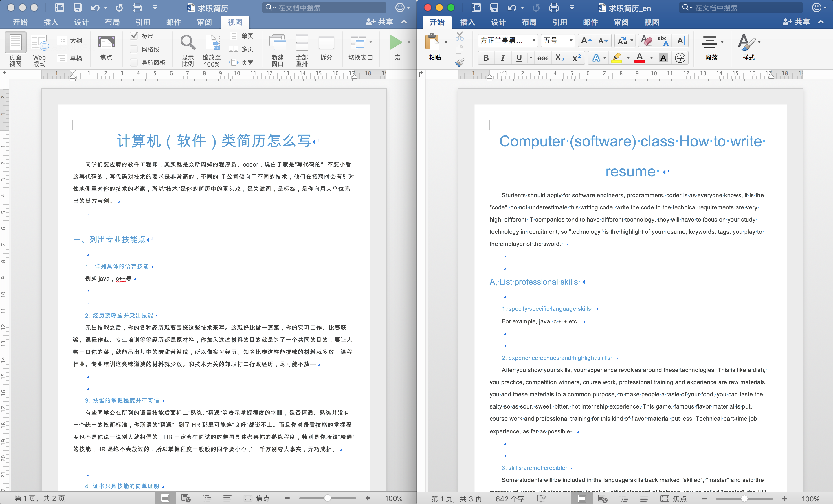Open the font name dropdown
This screenshot has width=833, height=504.
533,41
